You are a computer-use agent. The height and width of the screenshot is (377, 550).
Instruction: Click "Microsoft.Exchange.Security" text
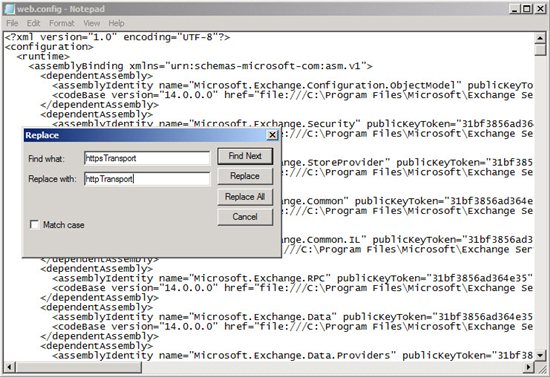coord(274,124)
